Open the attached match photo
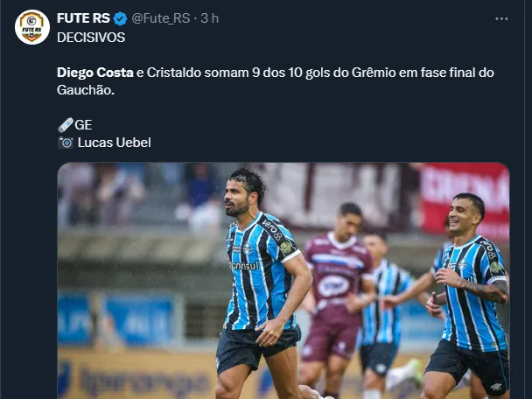The height and width of the screenshot is (399, 532). pyautogui.click(x=283, y=281)
